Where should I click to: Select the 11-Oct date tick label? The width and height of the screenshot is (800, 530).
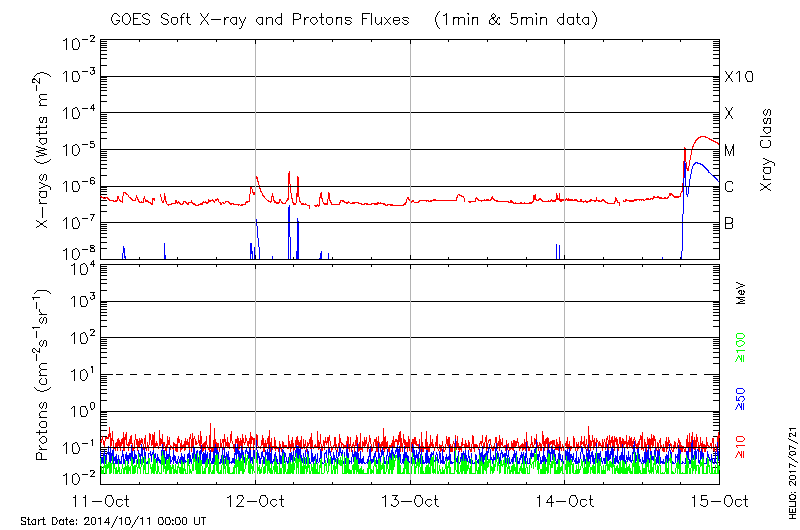[101, 502]
